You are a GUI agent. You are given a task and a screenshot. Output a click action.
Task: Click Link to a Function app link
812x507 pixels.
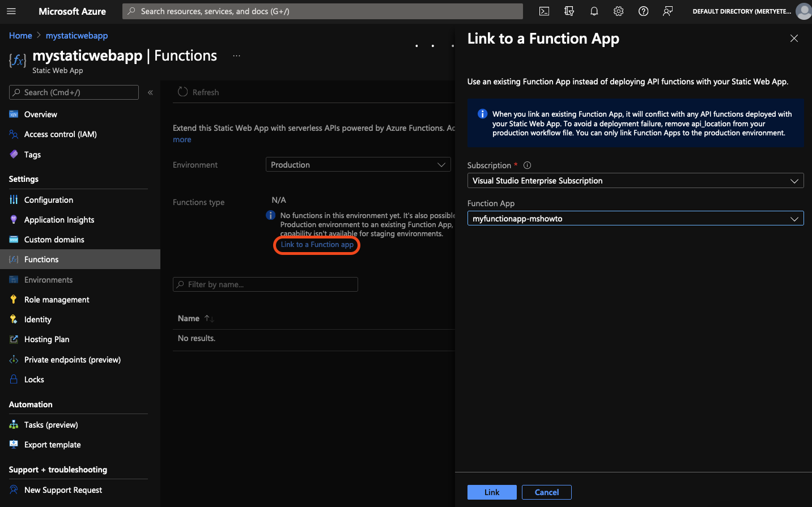[x=317, y=245]
